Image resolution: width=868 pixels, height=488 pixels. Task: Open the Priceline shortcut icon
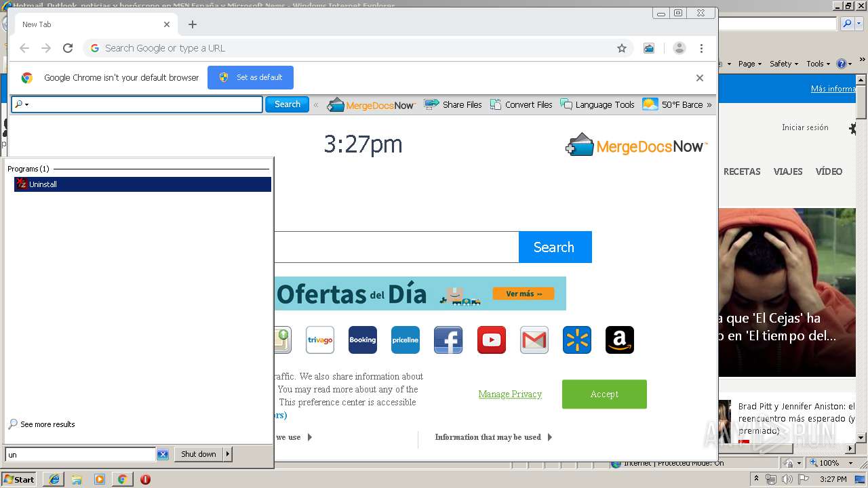(x=406, y=340)
